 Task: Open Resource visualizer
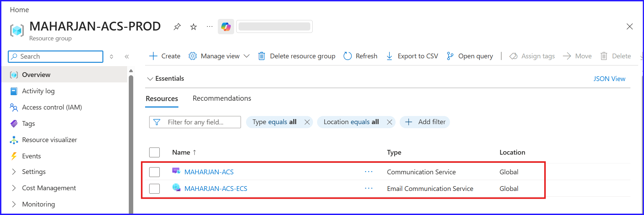click(x=50, y=140)
